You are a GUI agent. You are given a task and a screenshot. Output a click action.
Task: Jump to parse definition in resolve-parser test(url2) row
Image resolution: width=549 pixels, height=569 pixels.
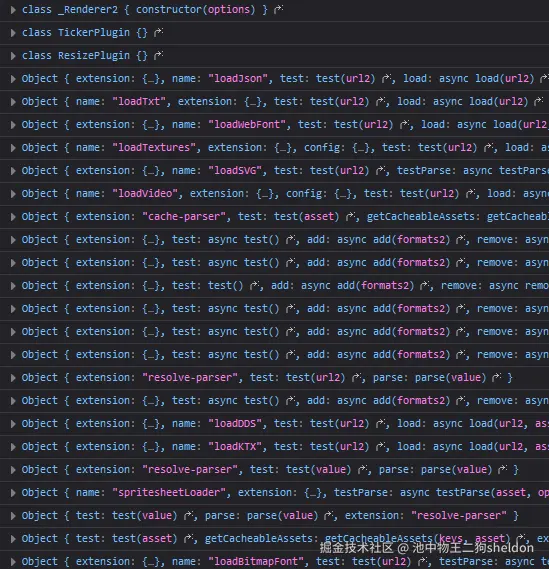click(x=497, y=377)
